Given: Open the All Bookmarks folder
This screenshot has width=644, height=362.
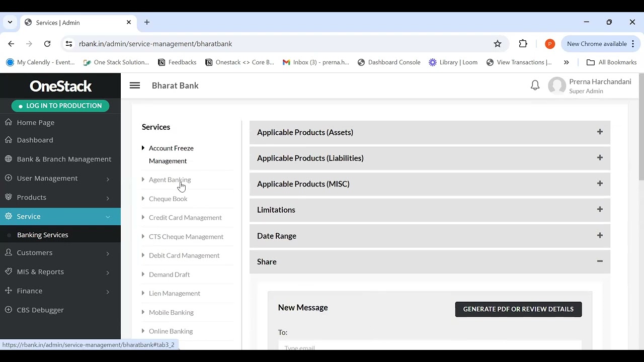Looking at the screenshot, I should pos(612,62).
